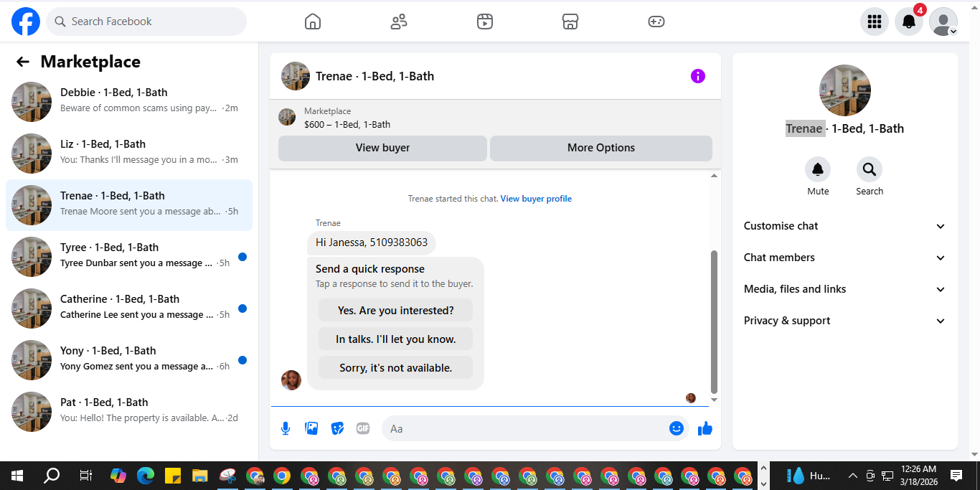The width and height of the screenshot is (980, 490).
Task: Open File Explorer from the taskbar
Action: 200,476
